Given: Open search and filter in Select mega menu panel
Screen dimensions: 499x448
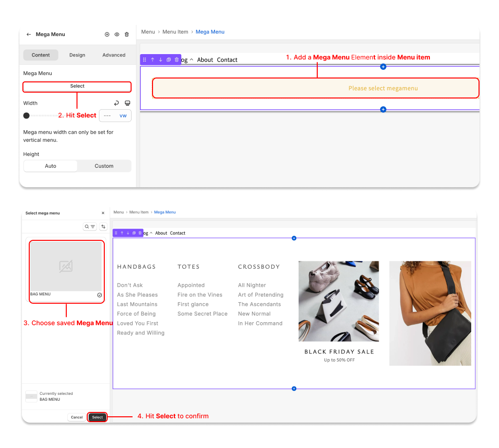Looking at the screenshot, I should coord(90,227).
